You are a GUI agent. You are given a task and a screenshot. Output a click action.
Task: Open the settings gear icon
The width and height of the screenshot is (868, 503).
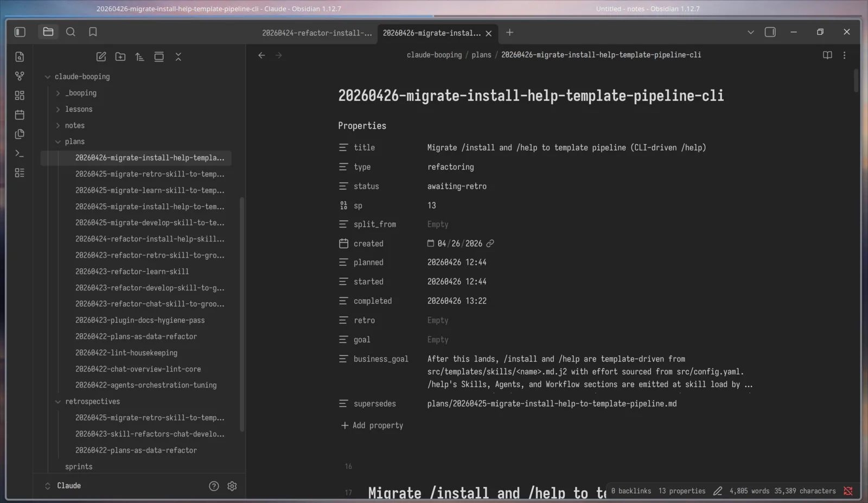(232, 486)
